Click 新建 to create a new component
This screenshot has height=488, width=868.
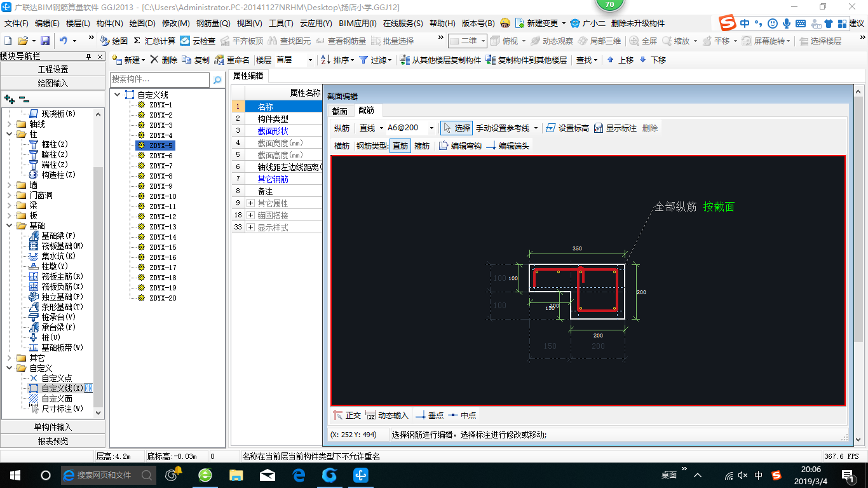click(x=128, y=60)
